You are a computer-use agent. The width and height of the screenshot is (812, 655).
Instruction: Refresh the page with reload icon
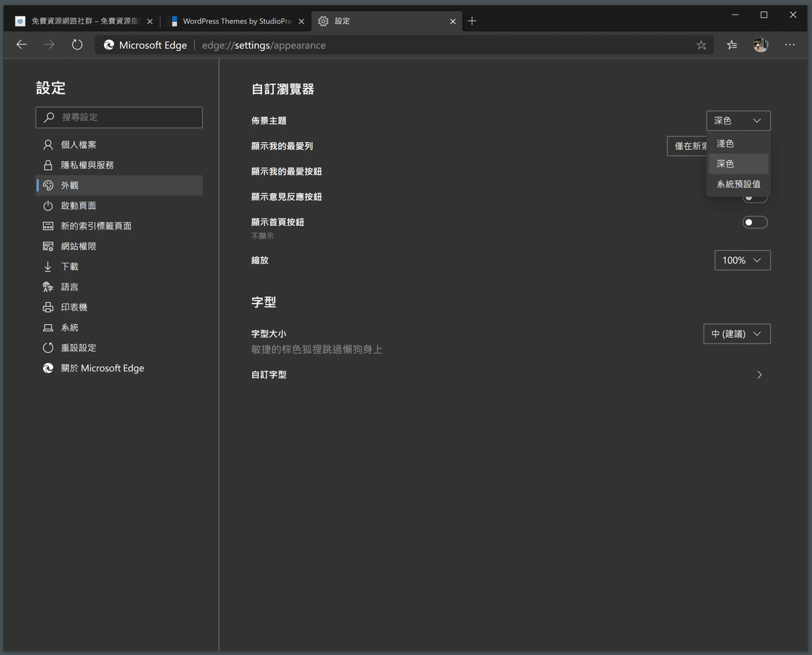coord(77,45)
